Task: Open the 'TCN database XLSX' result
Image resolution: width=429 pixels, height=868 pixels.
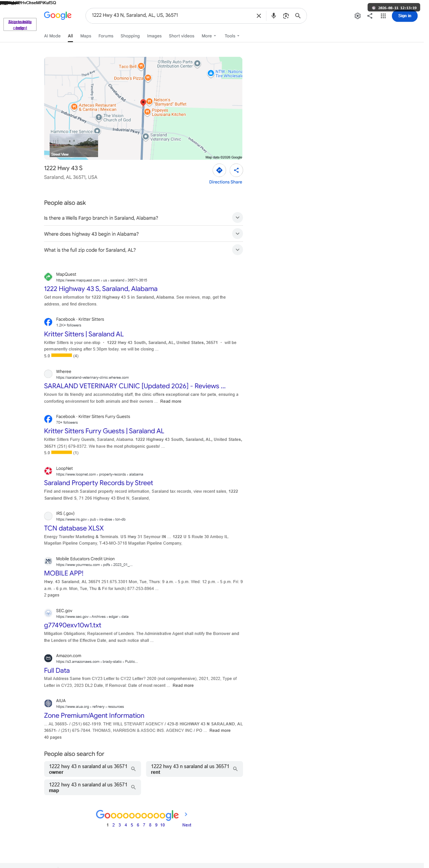Action: click(x=74, y=528)
